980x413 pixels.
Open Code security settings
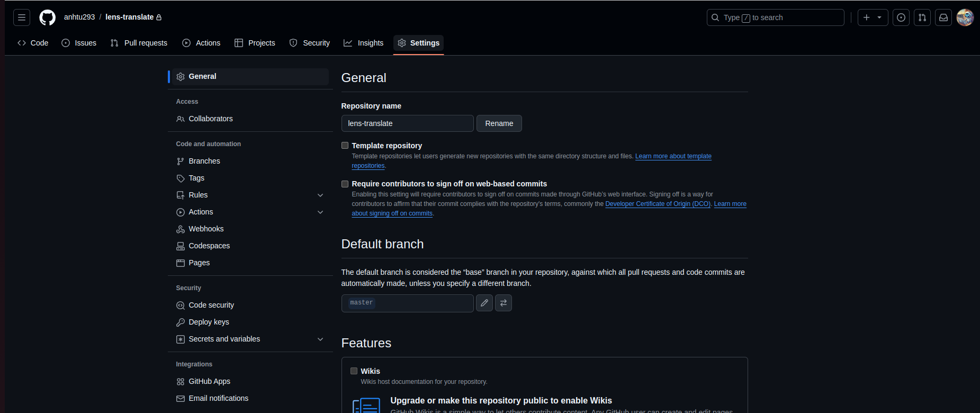click(x=250, y=306)
